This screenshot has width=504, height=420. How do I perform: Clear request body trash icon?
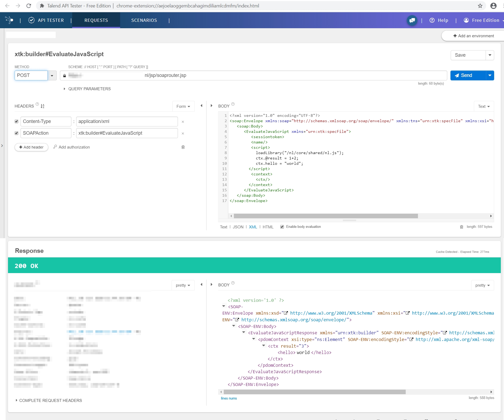(x=462, y=227)
